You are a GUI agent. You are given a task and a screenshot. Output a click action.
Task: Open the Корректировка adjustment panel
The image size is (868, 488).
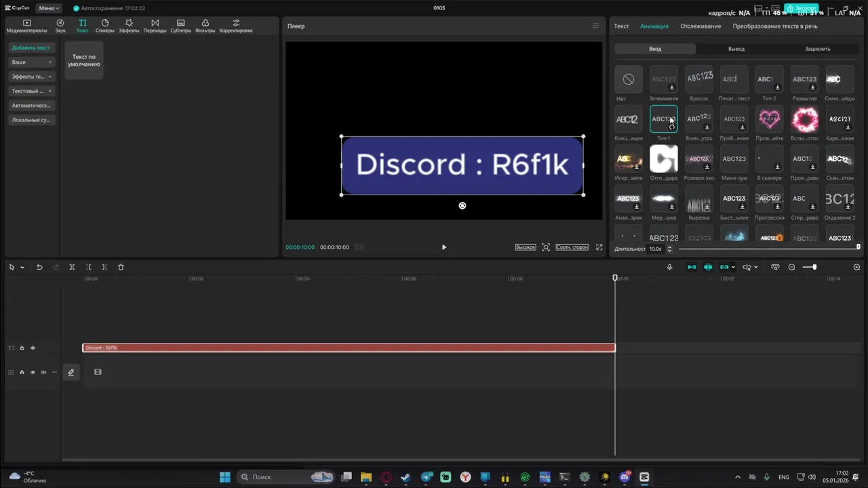coord(236,26)
